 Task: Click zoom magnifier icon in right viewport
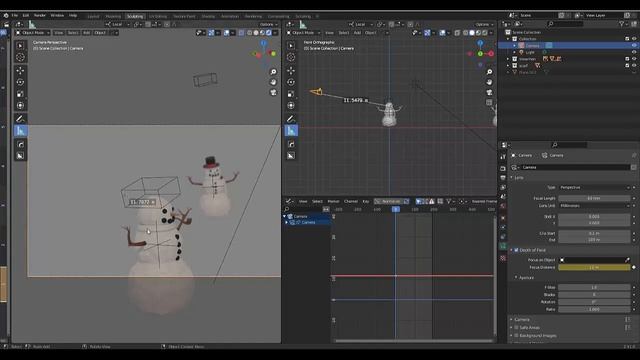(489, 72)
